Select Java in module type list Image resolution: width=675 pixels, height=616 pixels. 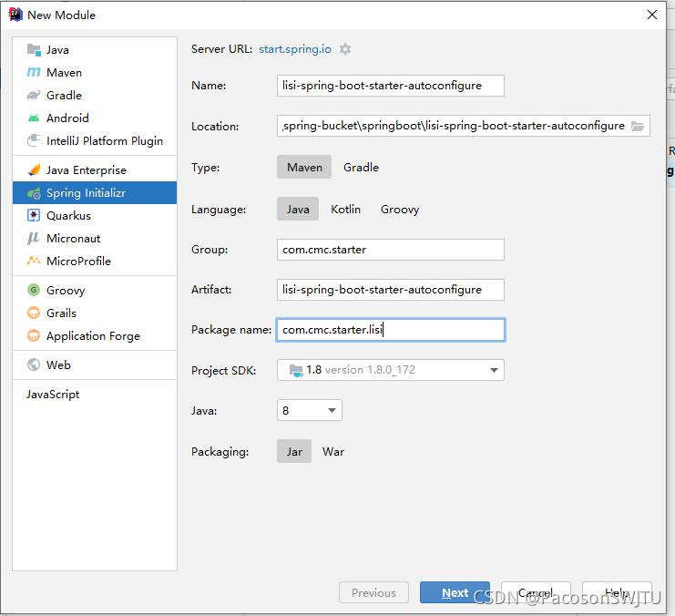[x=95, y=49]
